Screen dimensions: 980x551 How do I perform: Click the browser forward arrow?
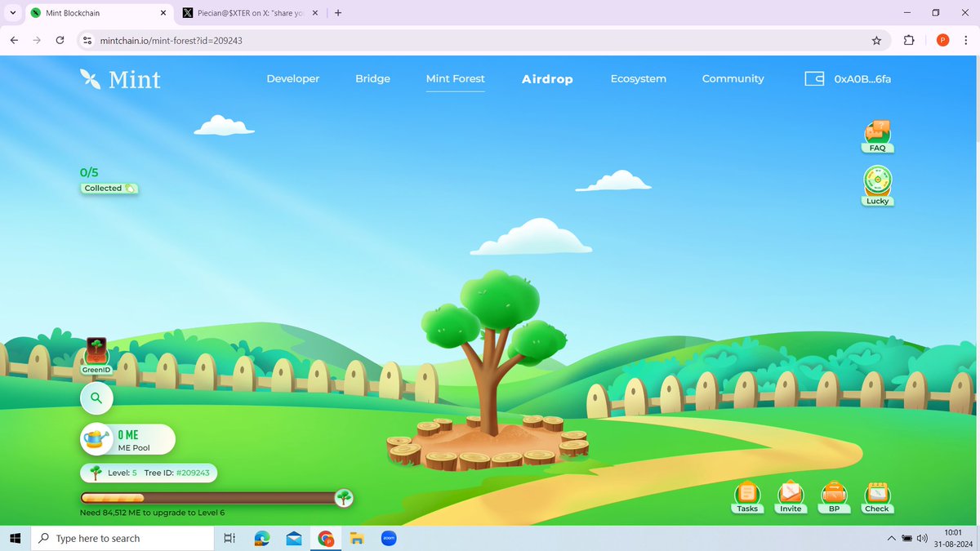point(37,40)
